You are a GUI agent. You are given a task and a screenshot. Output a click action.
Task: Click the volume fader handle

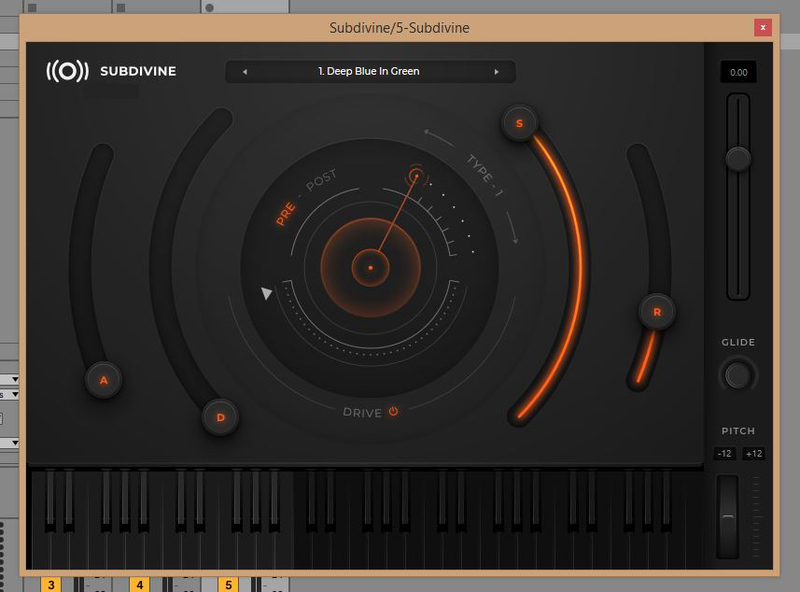pos(738,159)
